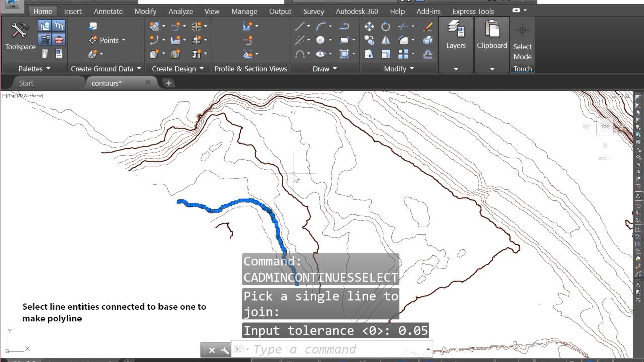Select the Explode tool
Screen dimensions: 644x362
point(428,40)
